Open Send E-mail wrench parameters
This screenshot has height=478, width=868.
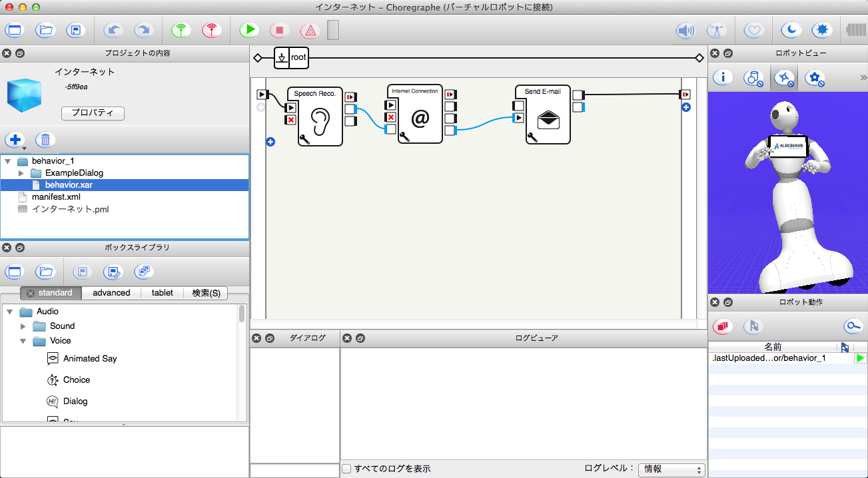(532, 137)
